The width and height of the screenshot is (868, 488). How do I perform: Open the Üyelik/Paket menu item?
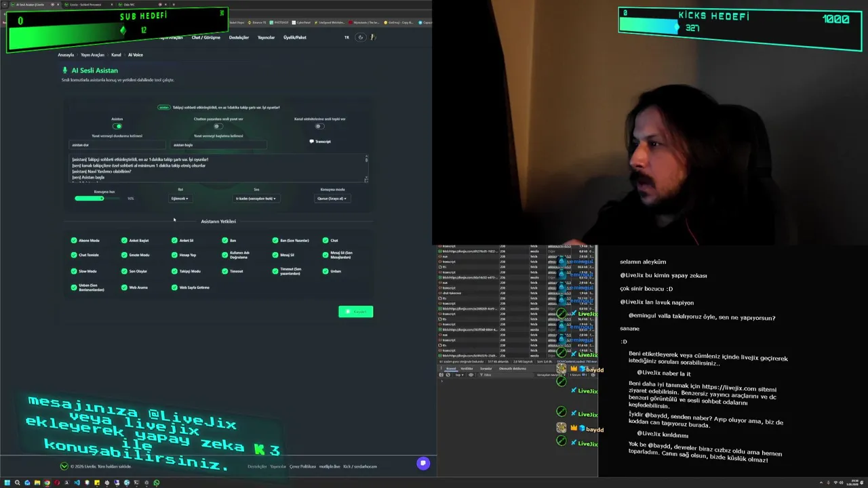pos(294,37)
